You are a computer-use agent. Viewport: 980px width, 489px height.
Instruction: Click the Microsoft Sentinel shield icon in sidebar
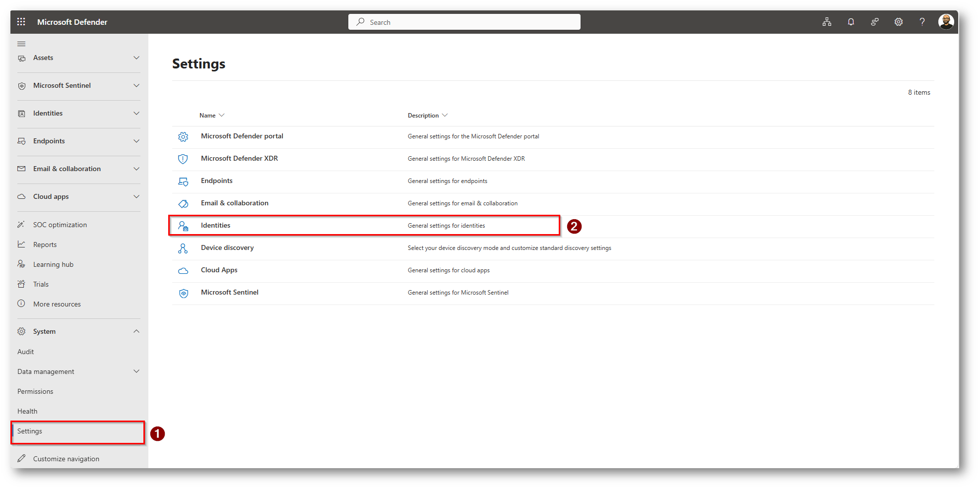(x=21, y=86)
